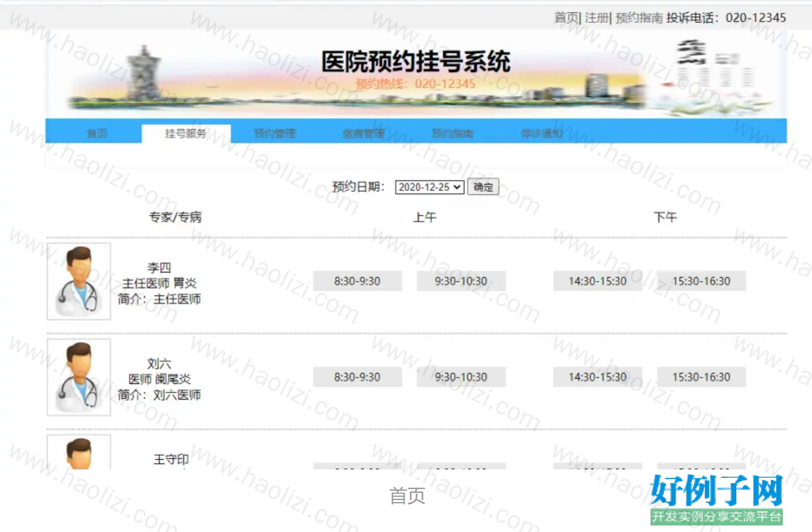
Task: Switch to 预约管理 tab
Action: pos(274,134)
